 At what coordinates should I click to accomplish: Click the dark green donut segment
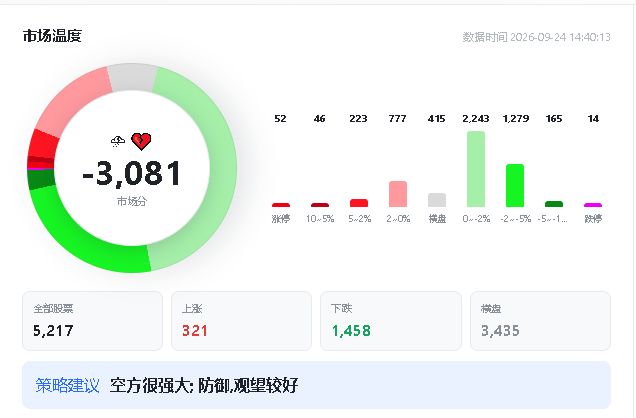coord(41,179)
